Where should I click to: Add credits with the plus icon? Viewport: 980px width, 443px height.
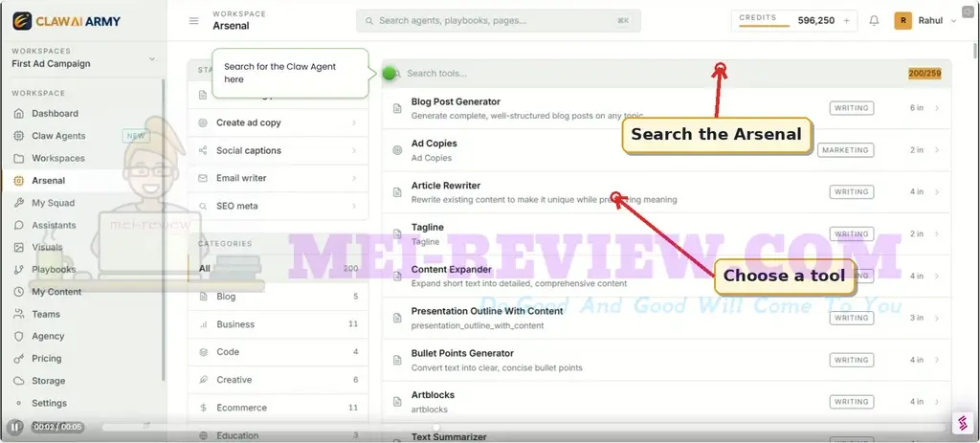coord(846,21)
